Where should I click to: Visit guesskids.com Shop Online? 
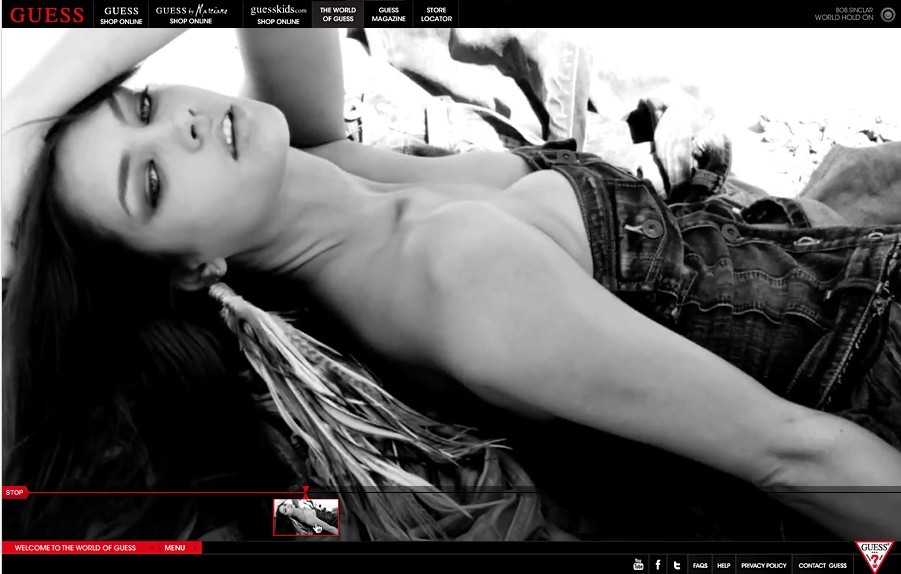[277, 15]
